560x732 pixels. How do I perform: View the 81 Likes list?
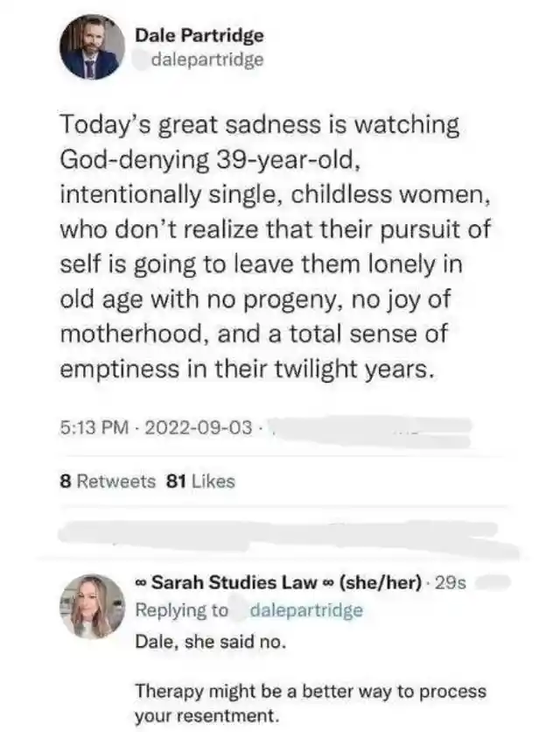pyautogui.click(x=200, y=482)
